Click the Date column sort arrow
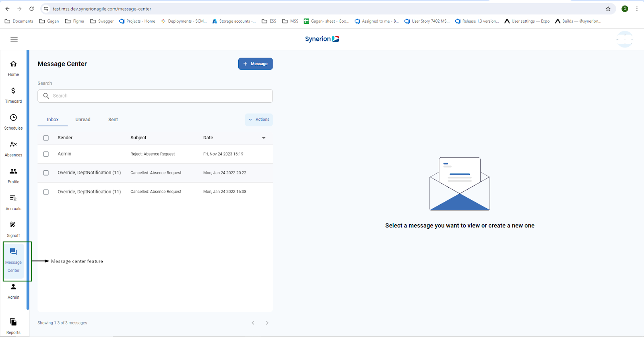Image resolution: width=644 pixels, height=337 pixels. point(264,138)
